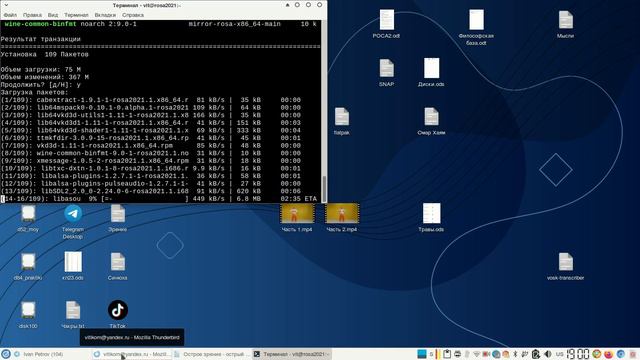Open the volume speaker tray icon

[x=548, y=354]
